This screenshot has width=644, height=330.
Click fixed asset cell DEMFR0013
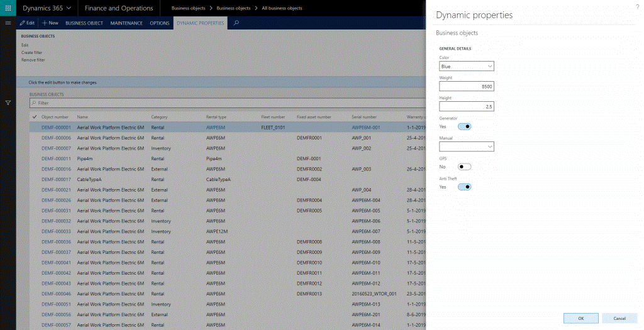coord(309,294)
